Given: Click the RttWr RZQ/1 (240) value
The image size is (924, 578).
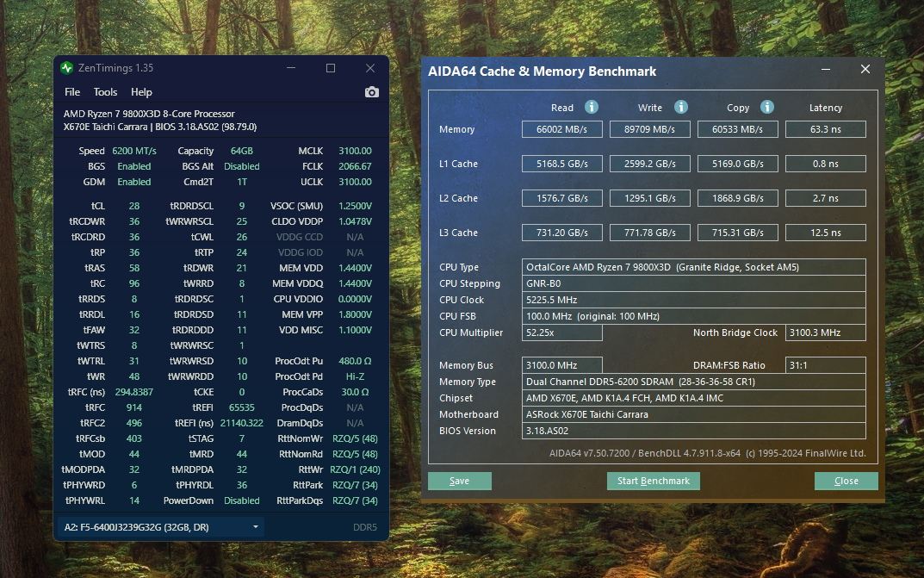Looking at the screenshot, I should (355, 469).
